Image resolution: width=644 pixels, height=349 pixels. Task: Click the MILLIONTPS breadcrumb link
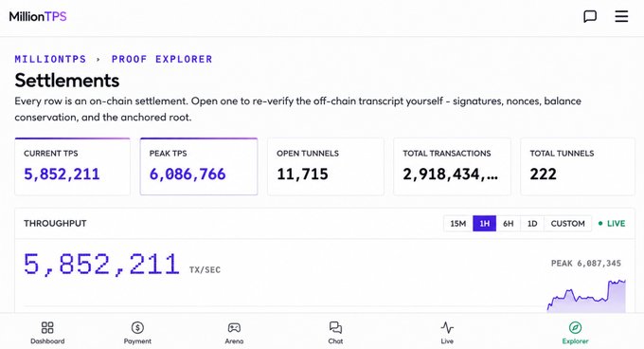tap(50, 59)
